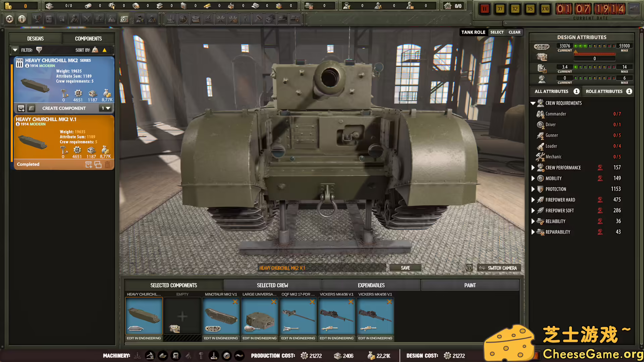
Task: Open the Paint tab
Action: coord(470,285)
